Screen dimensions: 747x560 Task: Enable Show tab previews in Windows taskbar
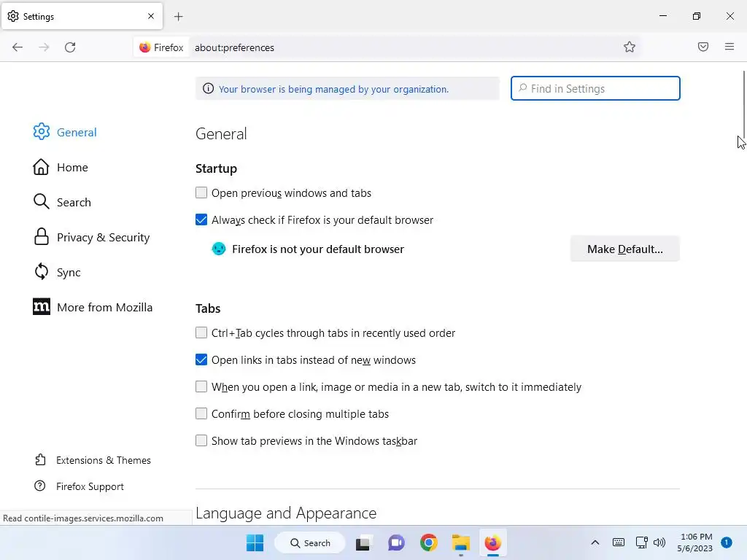(201, 441)
